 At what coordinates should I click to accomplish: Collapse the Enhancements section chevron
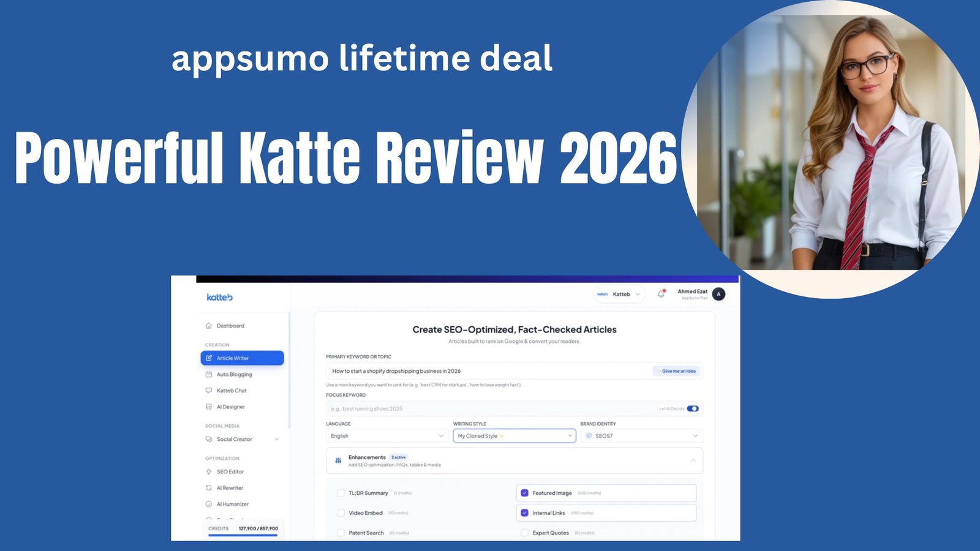pyautogui.click(x=693, y=460)
